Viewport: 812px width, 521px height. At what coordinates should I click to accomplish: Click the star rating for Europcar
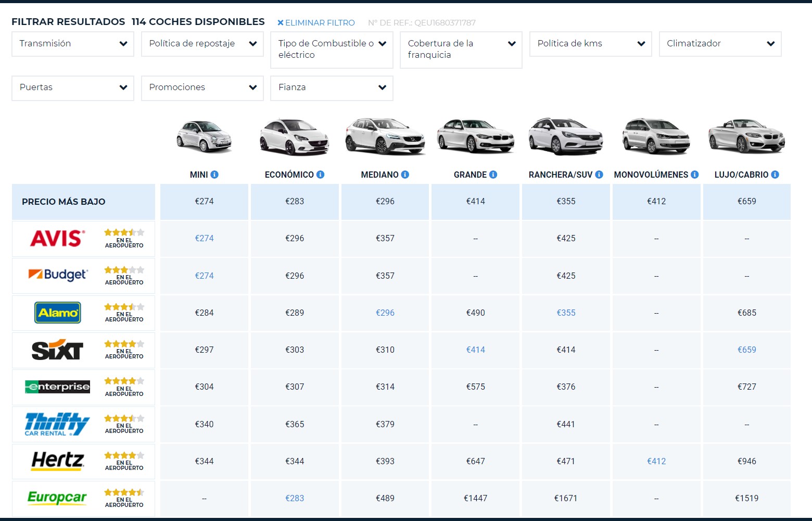tap(124, 492)
